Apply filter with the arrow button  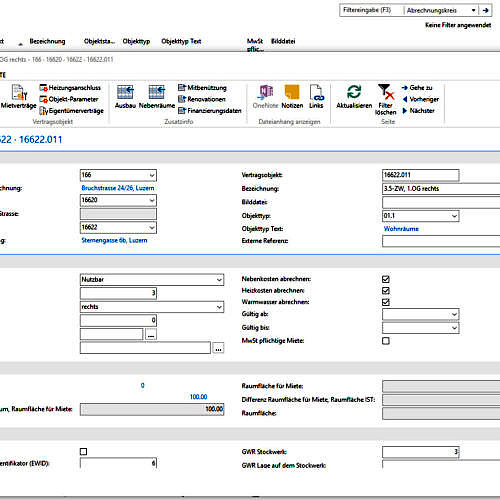pyautogui.click(x=486, y=10)
